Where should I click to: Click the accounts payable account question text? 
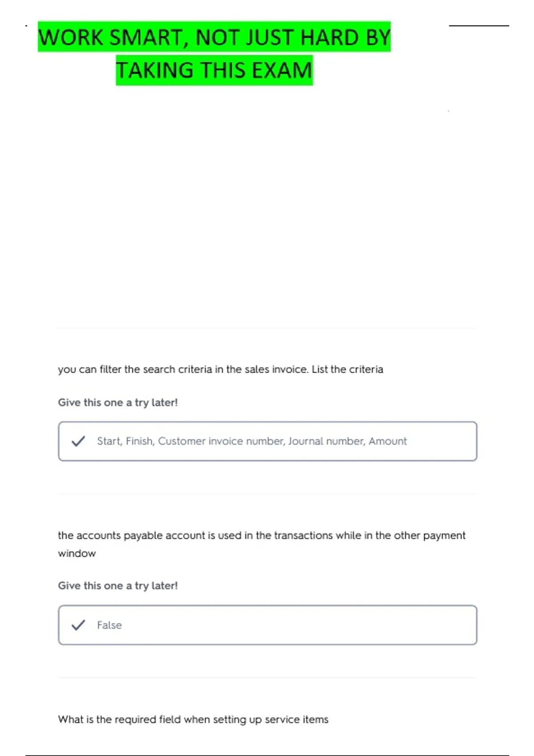click(x=262, y=544)
